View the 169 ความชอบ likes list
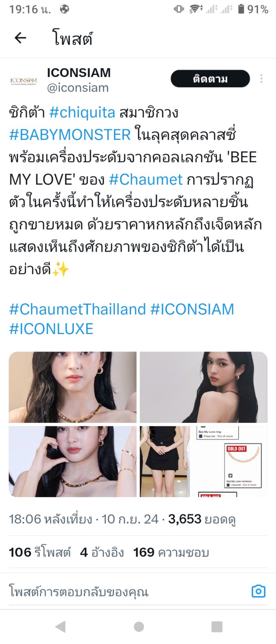The width and height of the screenshot is (276, 644). (171, 552)
